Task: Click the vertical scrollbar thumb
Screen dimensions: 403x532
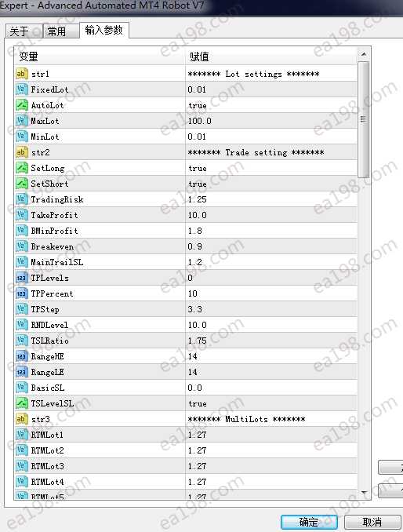Action: click(x=363, y=119)
